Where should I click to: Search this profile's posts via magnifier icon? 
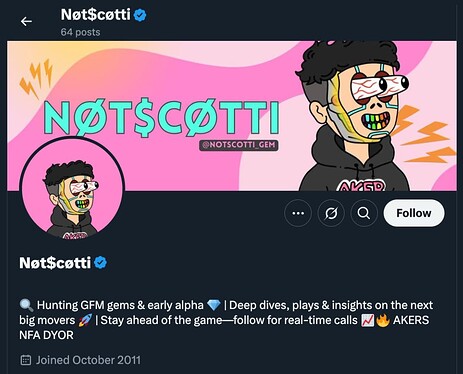click(364, 213)
